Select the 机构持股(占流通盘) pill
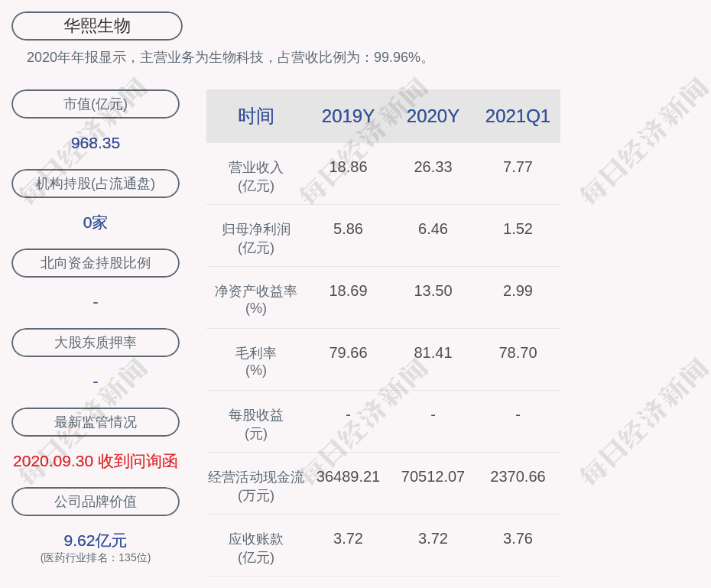Screen dimensions: 711x588 coord(96,184)
